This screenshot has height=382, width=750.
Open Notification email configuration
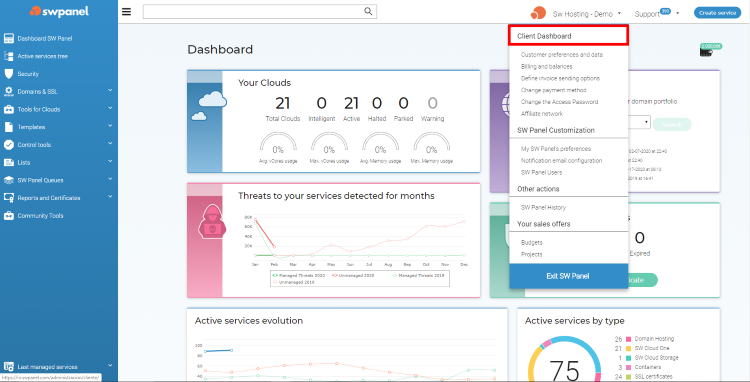(561, 161)
